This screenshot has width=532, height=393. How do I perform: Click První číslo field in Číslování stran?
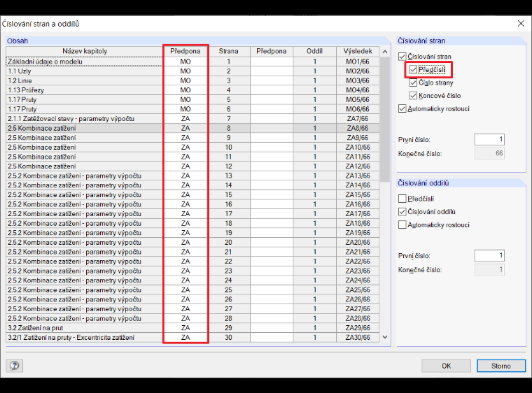489,139
